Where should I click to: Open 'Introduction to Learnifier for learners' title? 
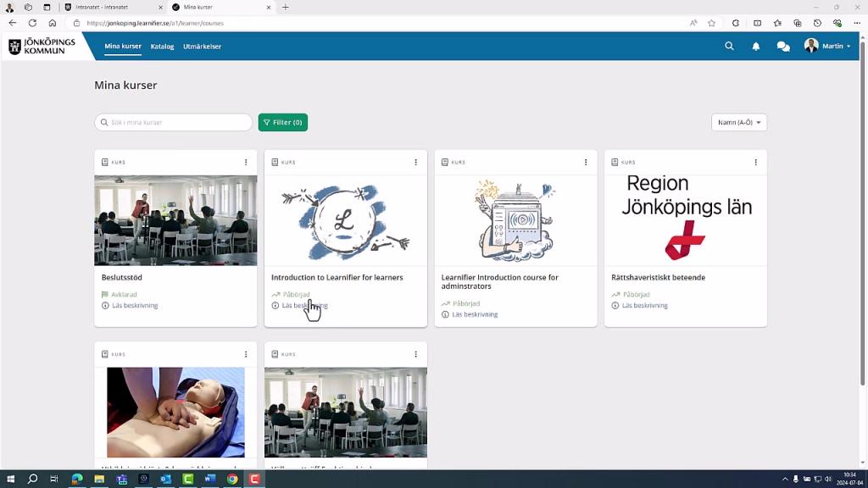click(x=337, y=277)
